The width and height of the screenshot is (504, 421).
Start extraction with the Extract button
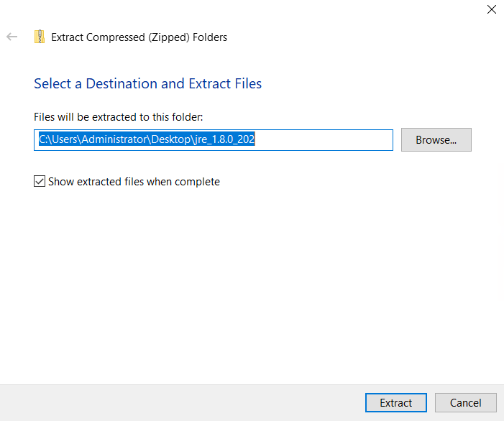396,402
